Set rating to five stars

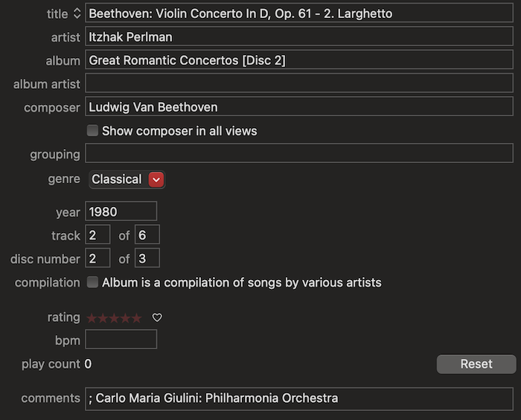136,318
